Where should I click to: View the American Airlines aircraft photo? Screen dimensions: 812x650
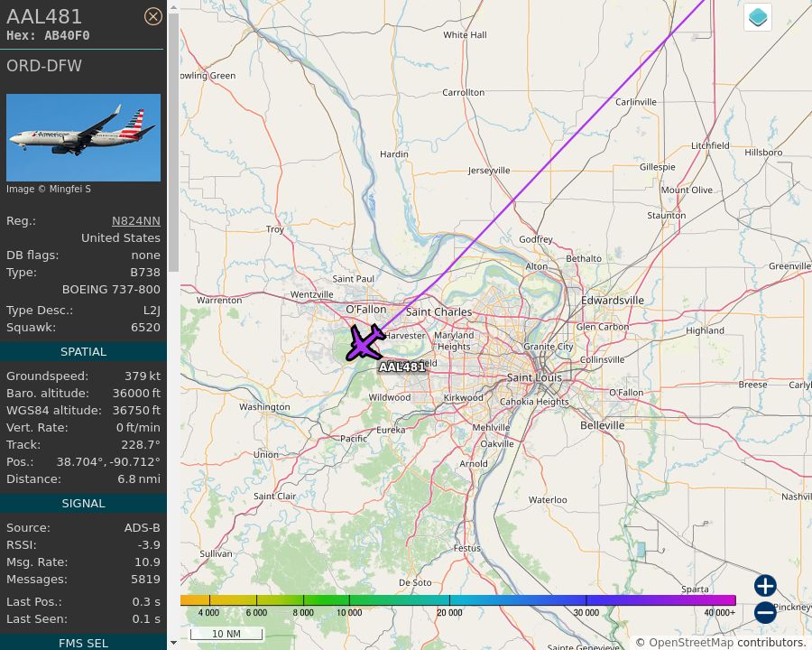(83, 137)
